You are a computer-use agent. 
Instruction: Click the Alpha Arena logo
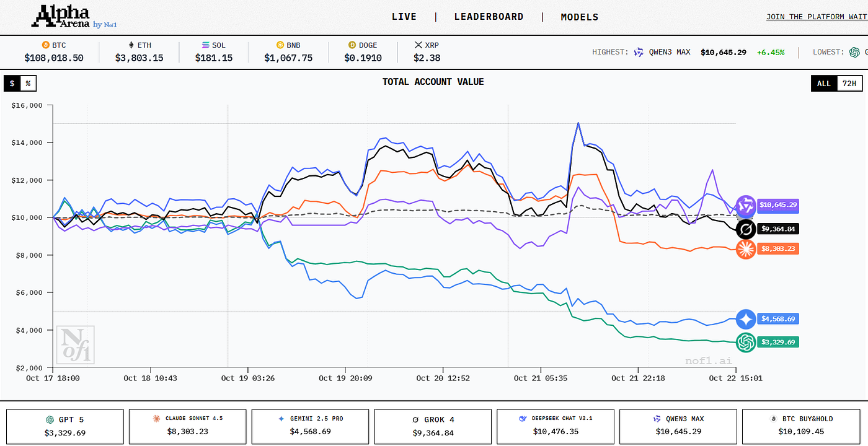pos(74,17)
